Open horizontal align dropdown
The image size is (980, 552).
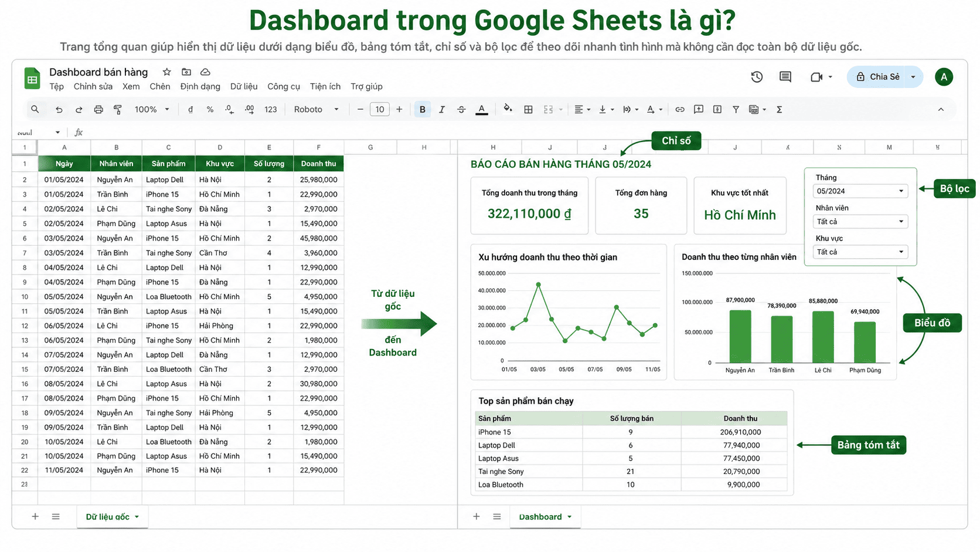tap(582, 110)
